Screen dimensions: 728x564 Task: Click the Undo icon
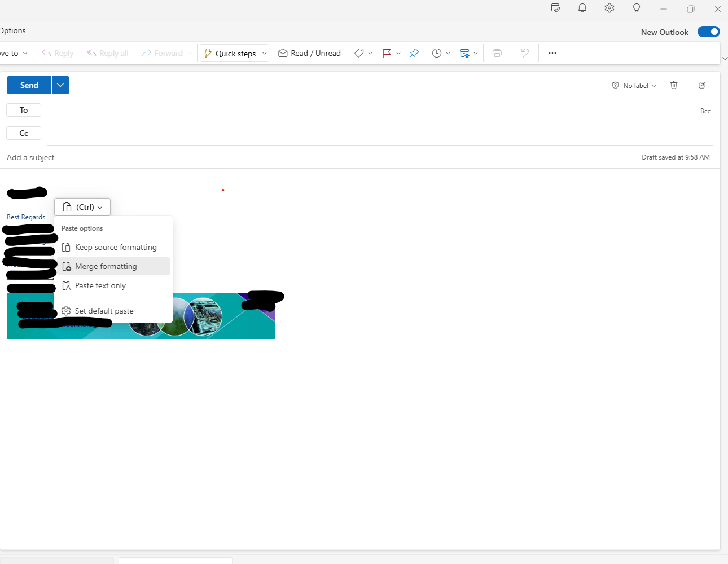coord(525,53)
